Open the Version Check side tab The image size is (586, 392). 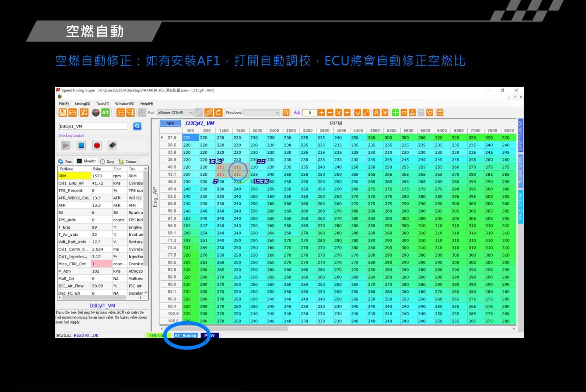point(520,207)
